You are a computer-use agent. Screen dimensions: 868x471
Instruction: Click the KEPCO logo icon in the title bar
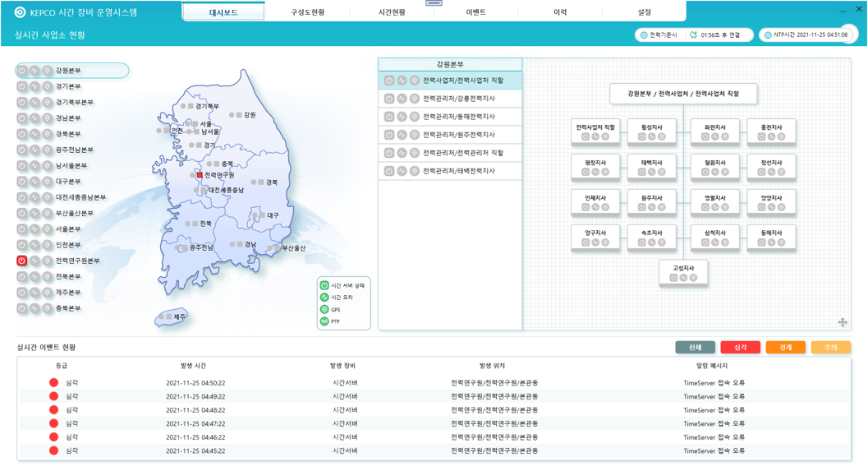click(x=20, y=12)
